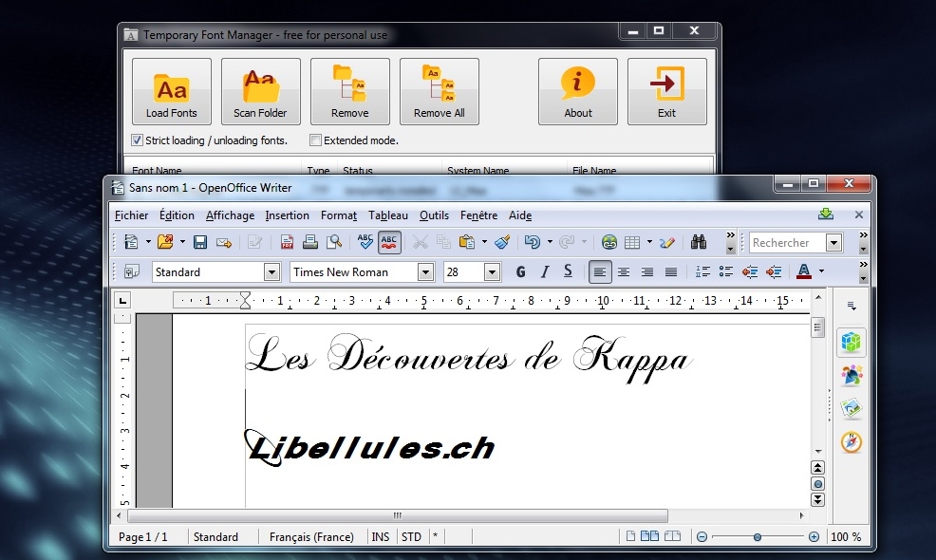
Task: Select Justified alignment
Action: pyautogui.click(x=671, y=272)
